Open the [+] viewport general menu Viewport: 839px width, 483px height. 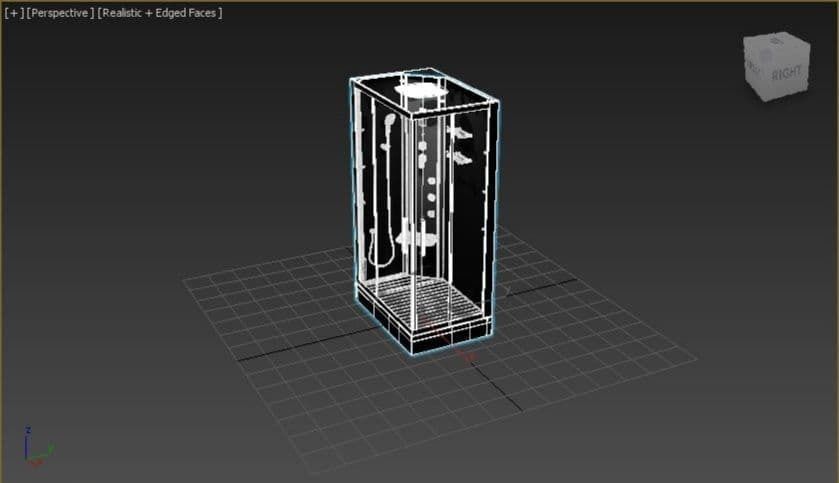[14, 13]
